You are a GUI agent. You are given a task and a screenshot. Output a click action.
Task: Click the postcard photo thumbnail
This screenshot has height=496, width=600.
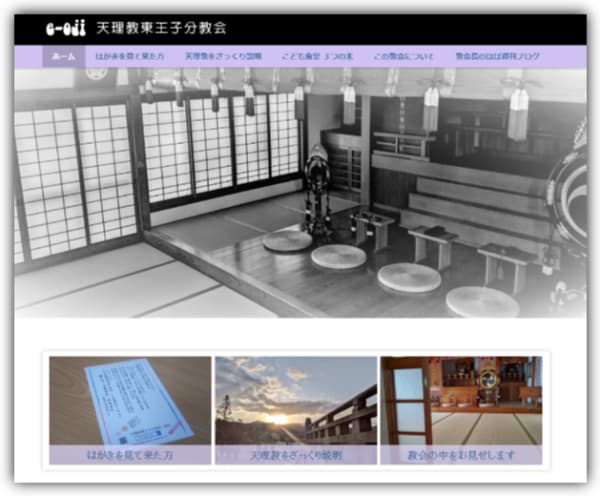(x=130, y=400)
